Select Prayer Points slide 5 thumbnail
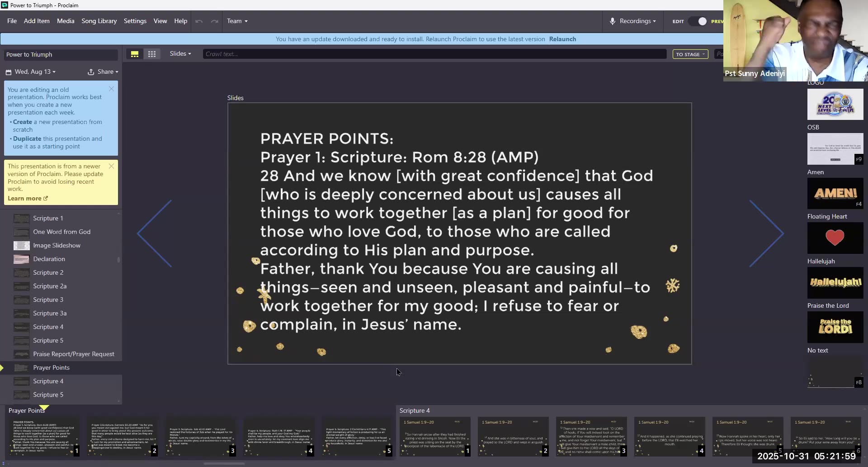The height and width of the screenshot is (467, 868). [x=357, y=437]
